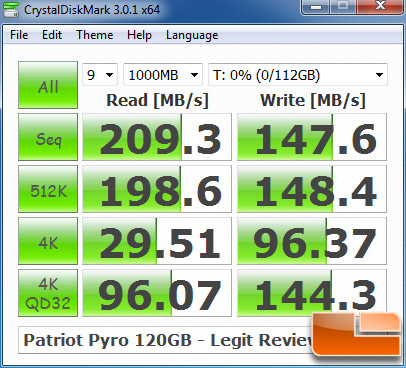Viewport: 406px width, 368px height.
Task: Select the 4K read result 29.51
Action: click(x=157, y=241)
